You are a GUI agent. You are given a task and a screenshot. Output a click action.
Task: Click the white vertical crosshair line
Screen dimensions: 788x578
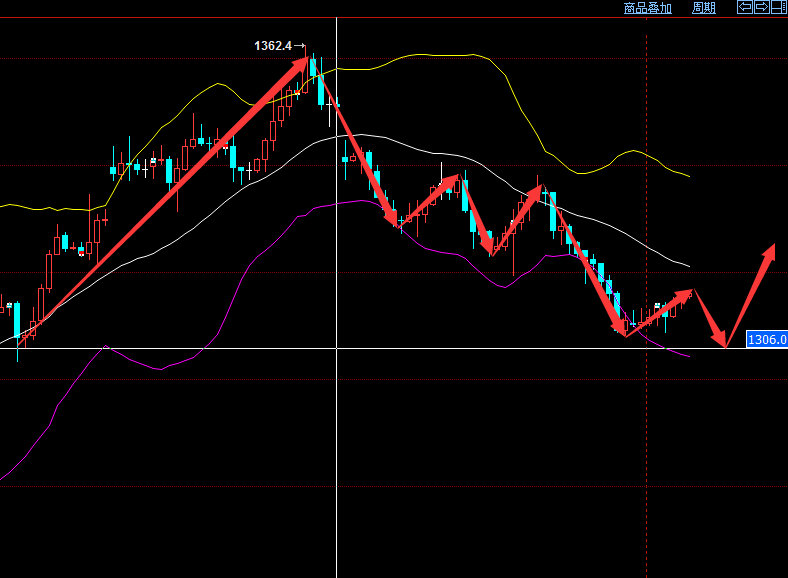(x=337, y=450)
